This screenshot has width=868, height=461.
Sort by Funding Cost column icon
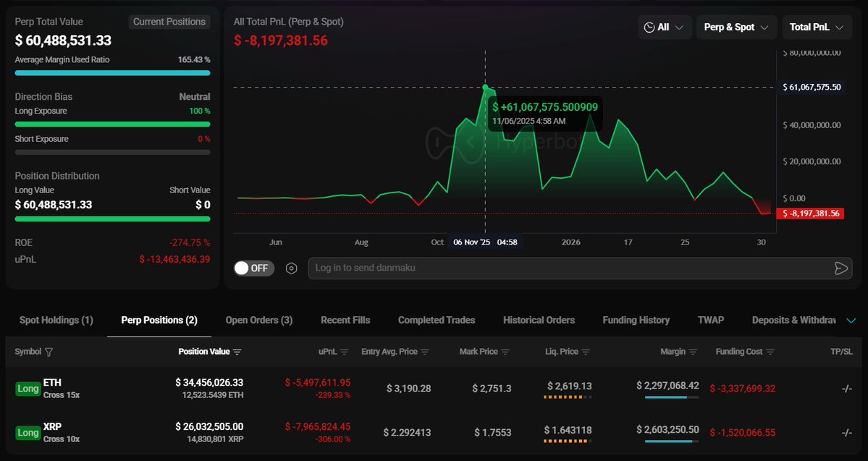tap(769, 352)
